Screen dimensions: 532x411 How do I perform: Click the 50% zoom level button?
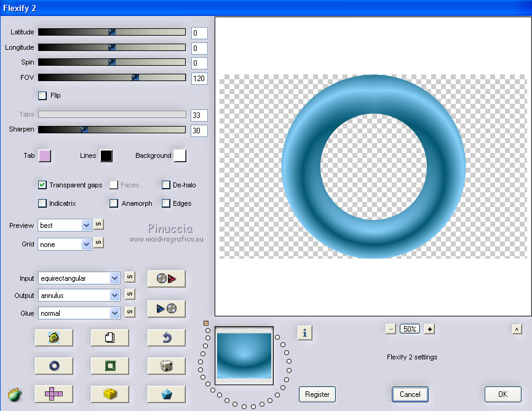coord(410,329)
